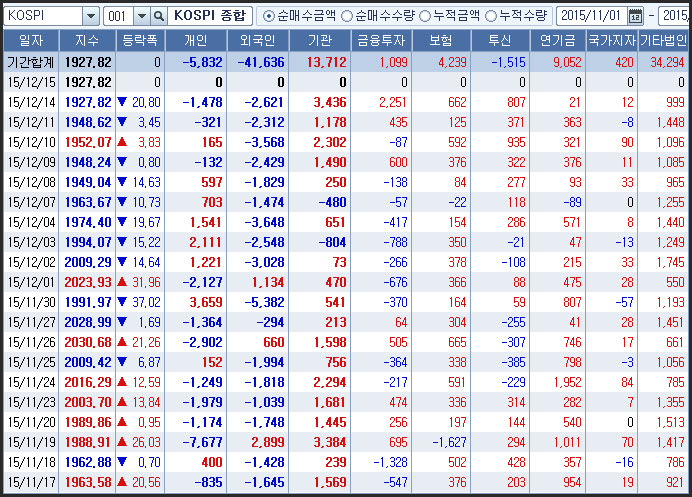
Task: Click the magnifier search icon
Action: click(x=158, y=16)
